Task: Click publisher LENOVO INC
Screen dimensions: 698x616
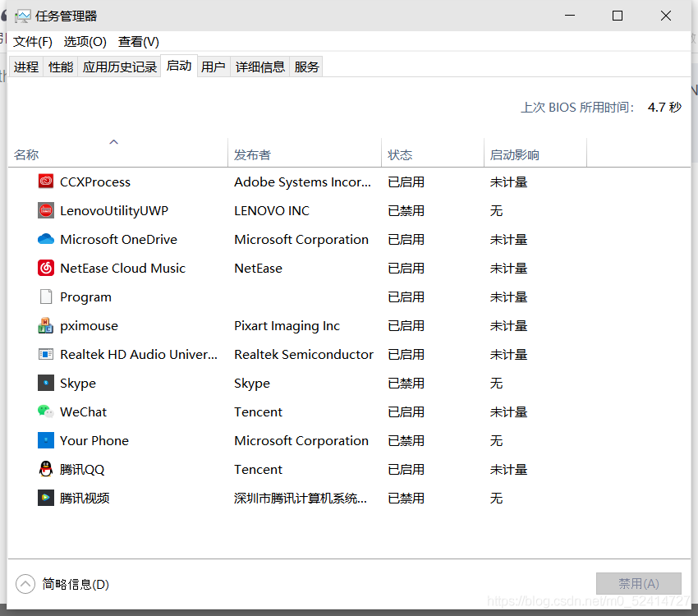Action: [x=272, y=210]
